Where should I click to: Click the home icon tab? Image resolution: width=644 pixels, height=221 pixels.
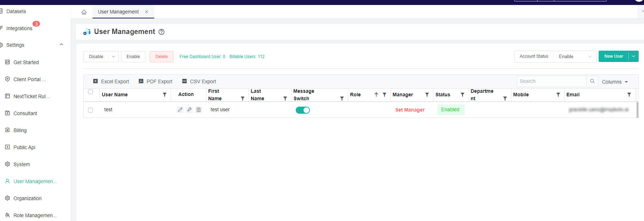click(x=84, y=12)
